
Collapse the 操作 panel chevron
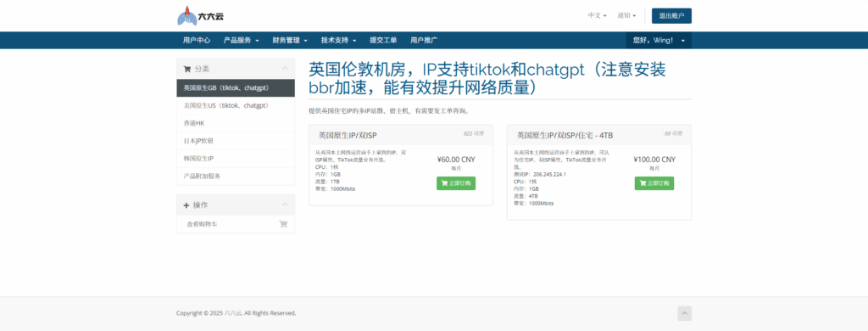pos(285,205)
